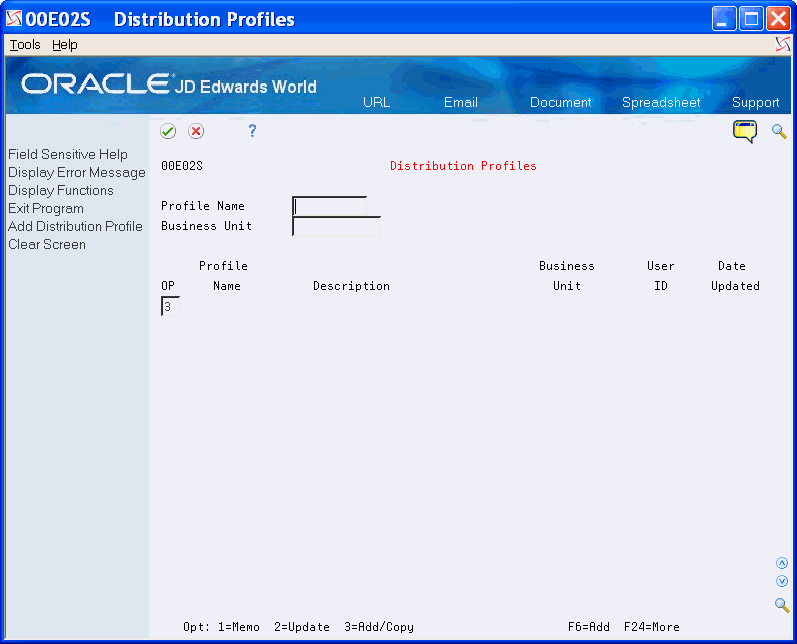Image resolution: width=797 pixels, height=644 pixels.
Task: Click the 2=Update option text
Action: 302,627
